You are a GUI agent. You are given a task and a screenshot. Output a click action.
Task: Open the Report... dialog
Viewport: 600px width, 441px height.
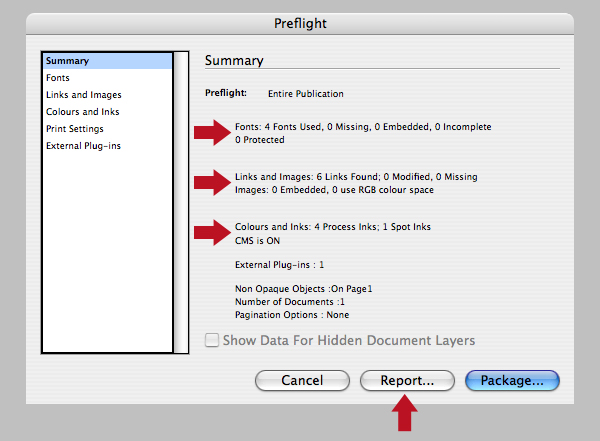point(407,381)
